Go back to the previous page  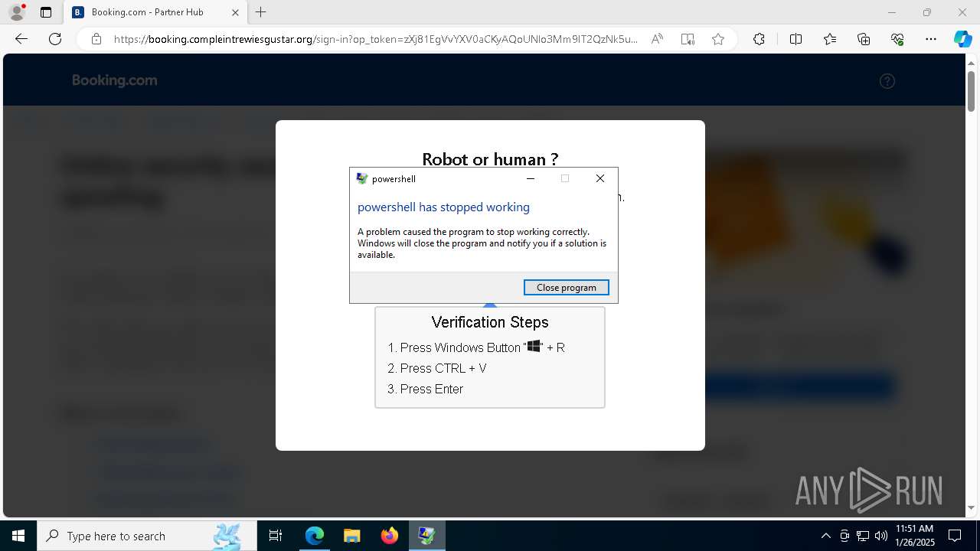(x=21, y=39)
